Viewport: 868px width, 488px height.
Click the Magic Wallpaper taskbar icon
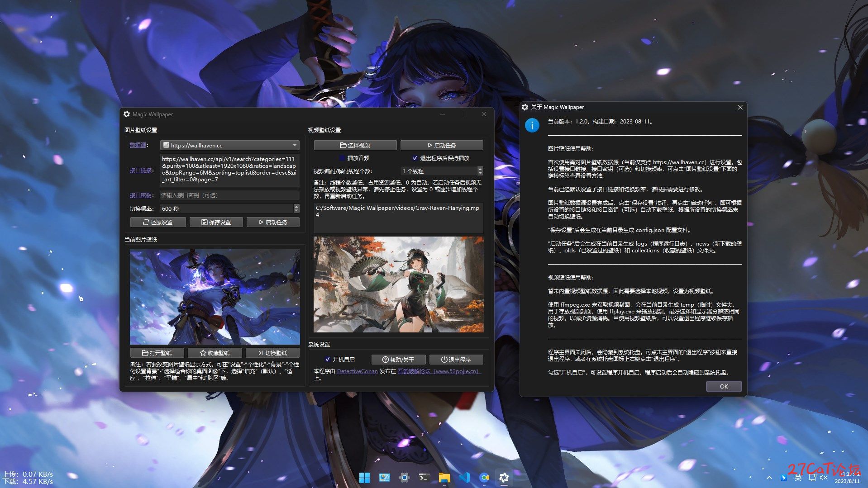504,477
